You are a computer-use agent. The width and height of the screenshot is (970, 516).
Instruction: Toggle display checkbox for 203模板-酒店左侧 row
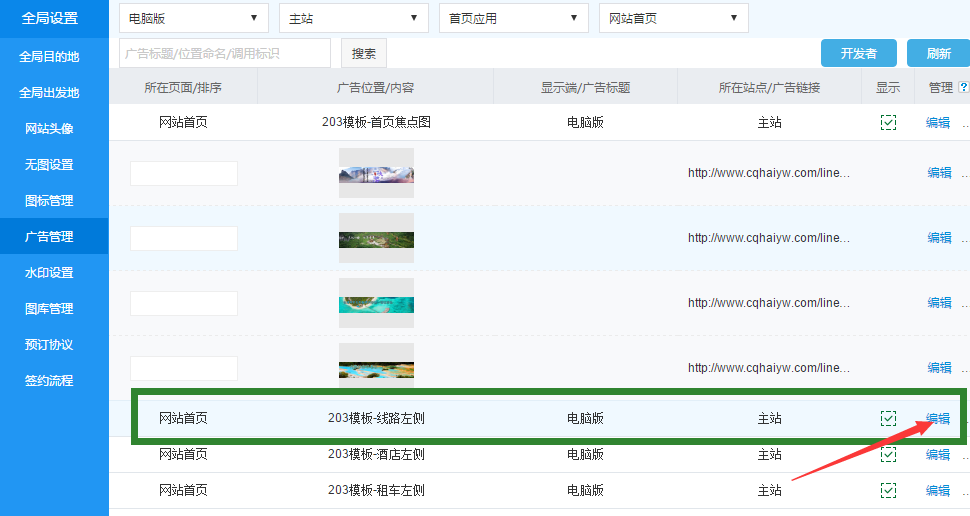888,455
